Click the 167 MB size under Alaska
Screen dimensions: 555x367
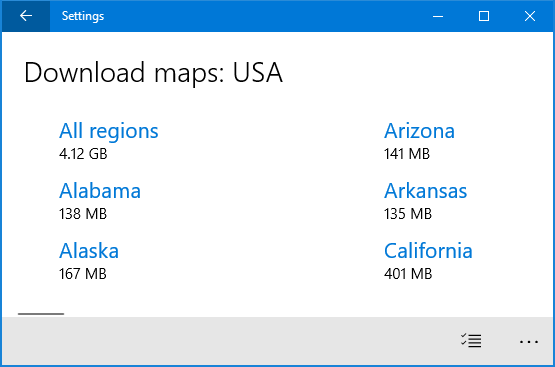tap(83, 274)
